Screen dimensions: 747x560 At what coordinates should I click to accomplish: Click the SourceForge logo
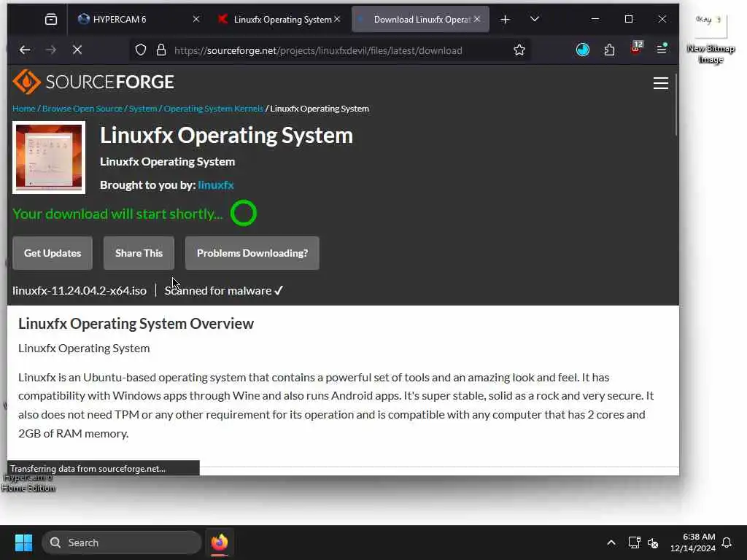tap(93, 82)
